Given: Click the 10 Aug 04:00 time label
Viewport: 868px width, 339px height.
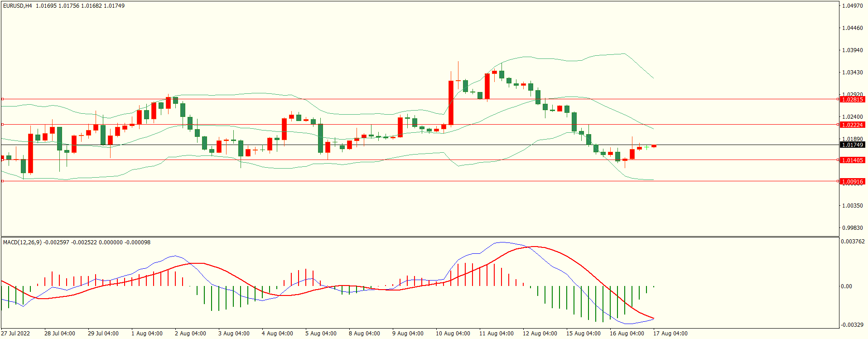Looking at the screenshot, I should click(x=453, y=334).
